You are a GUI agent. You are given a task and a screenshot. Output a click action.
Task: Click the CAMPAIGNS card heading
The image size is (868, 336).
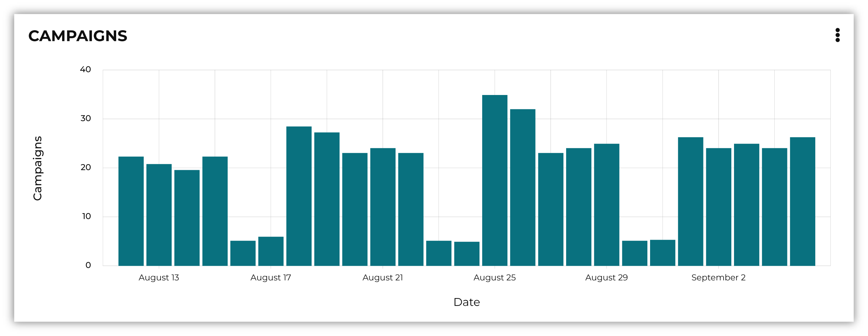(78, 36)
